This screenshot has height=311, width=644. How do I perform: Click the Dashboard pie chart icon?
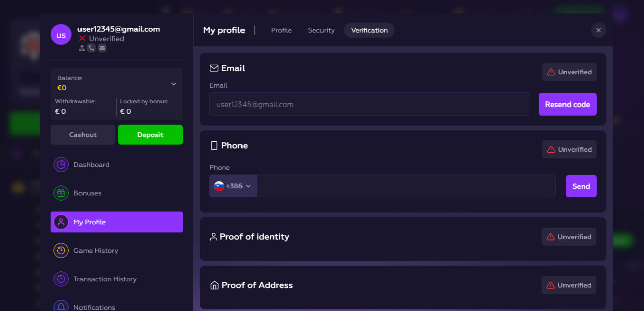61,165
